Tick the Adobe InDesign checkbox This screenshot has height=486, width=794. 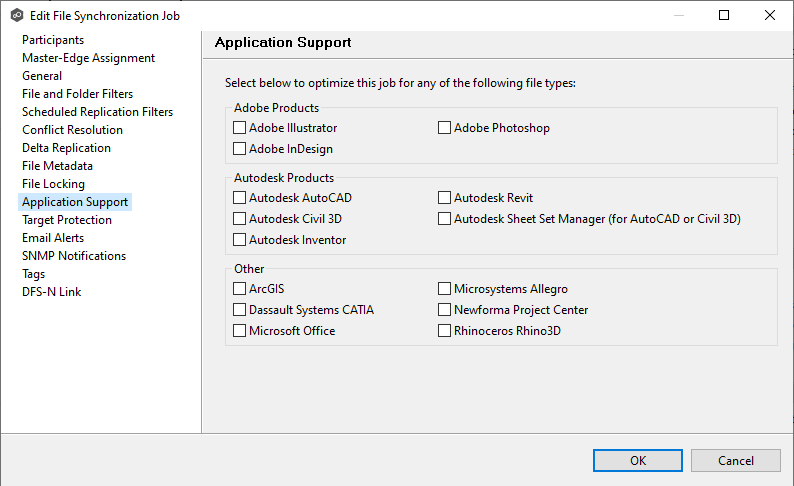(x=240, y=149)
